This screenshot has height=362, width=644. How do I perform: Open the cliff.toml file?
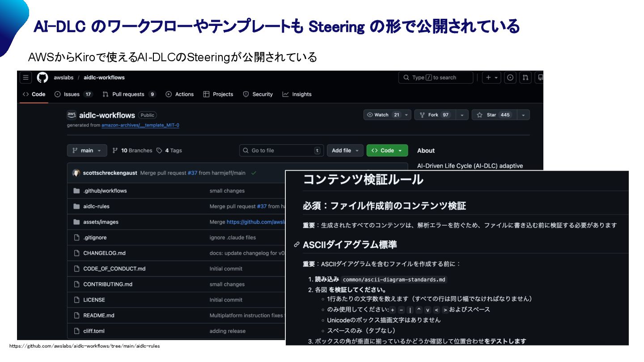[94, 331]
